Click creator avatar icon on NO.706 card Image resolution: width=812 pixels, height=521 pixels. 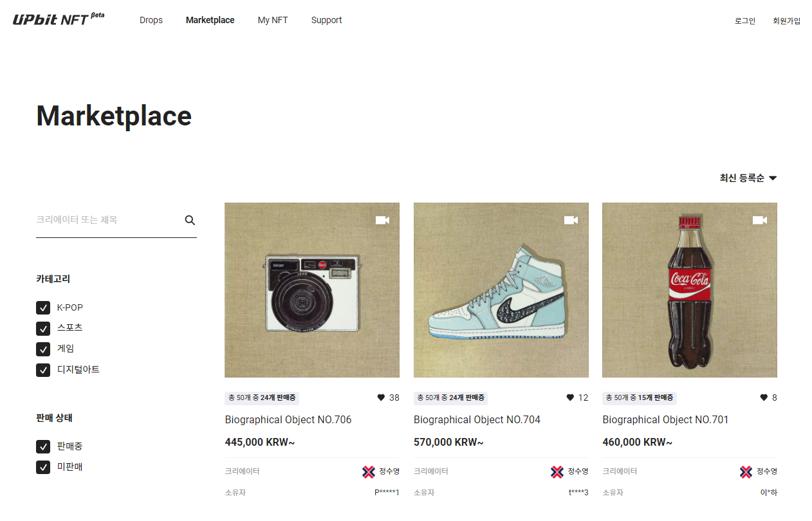point(369,472)
